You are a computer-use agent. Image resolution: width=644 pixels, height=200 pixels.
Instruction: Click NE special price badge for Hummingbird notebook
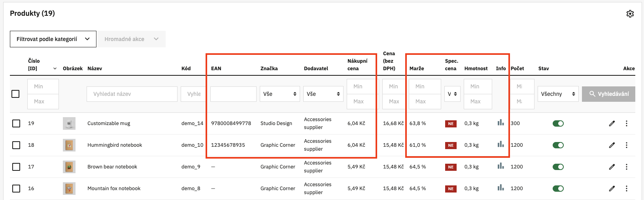[x=451, y=146]
